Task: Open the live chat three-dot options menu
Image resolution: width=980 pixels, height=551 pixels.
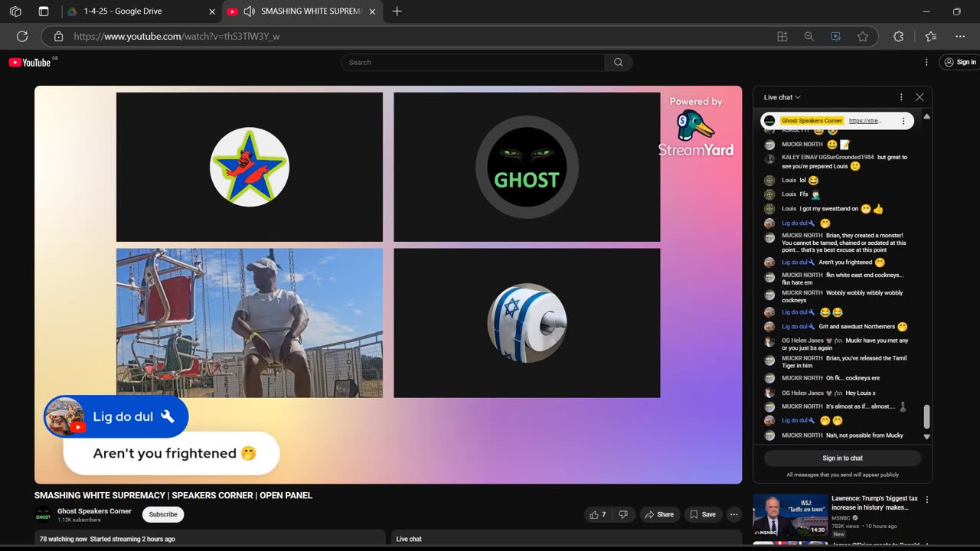Action: coord(901,97)
